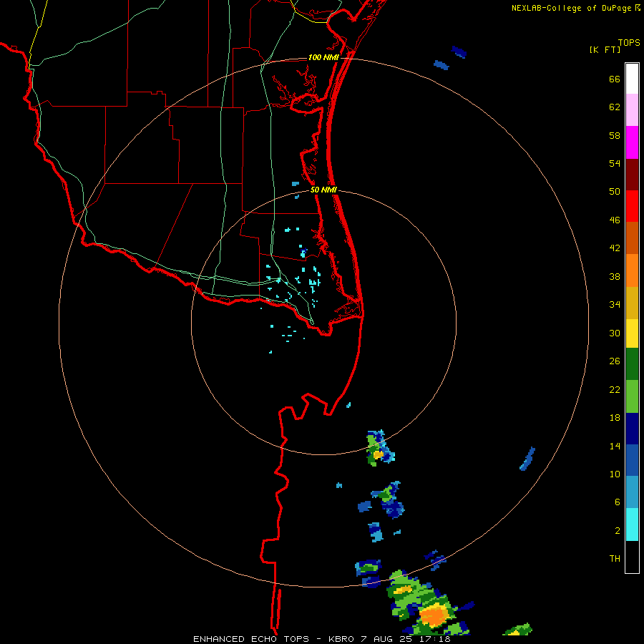This screenshot has width=644, height=644.
Task: Click the navy 14-18 kft legend swatch
Action: [x=632, y=429]
